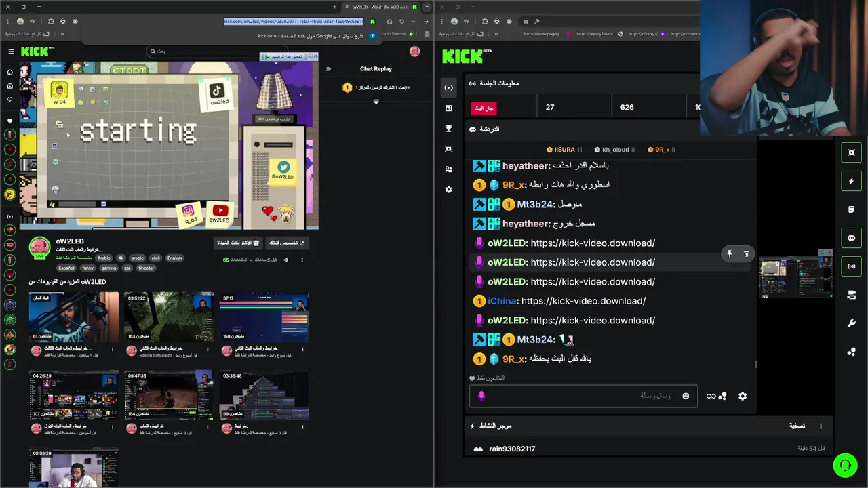This screenshot has width=868, height=488.
Task: Open iChina's kick-video.download link
Action: (x=583, y=301)
